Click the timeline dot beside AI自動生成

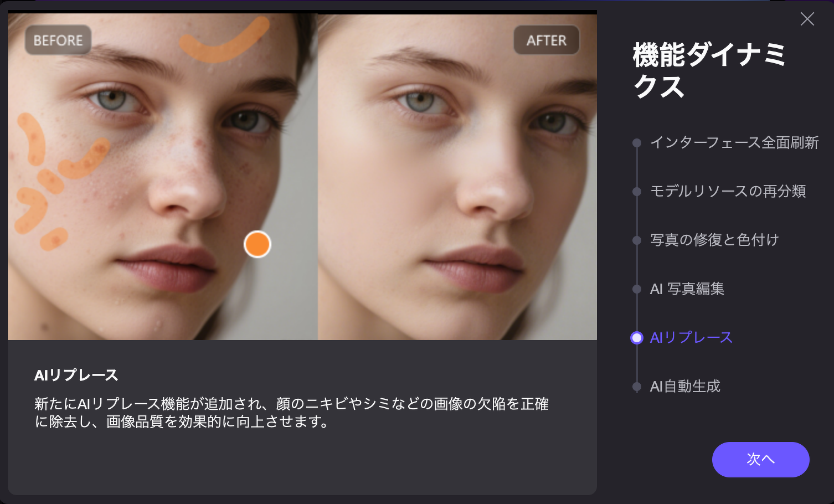click(x=637, y=387)
